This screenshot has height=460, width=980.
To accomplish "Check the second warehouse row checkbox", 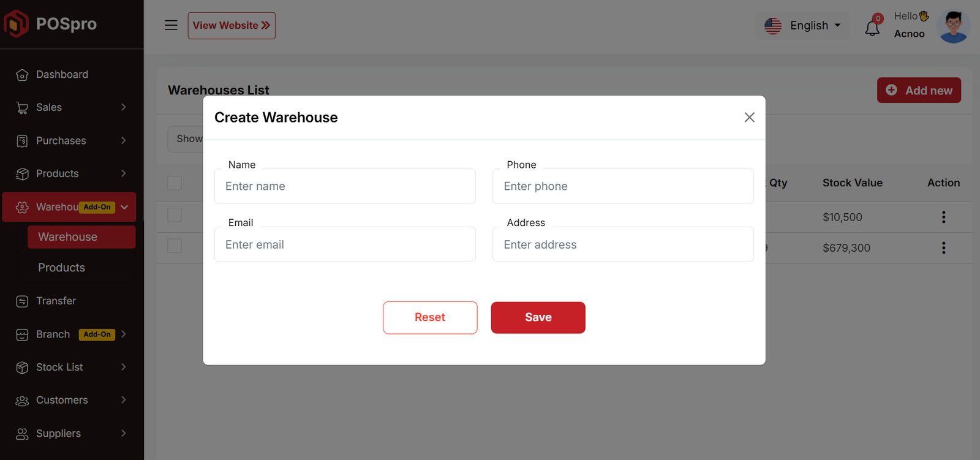I will pos(175,246).
